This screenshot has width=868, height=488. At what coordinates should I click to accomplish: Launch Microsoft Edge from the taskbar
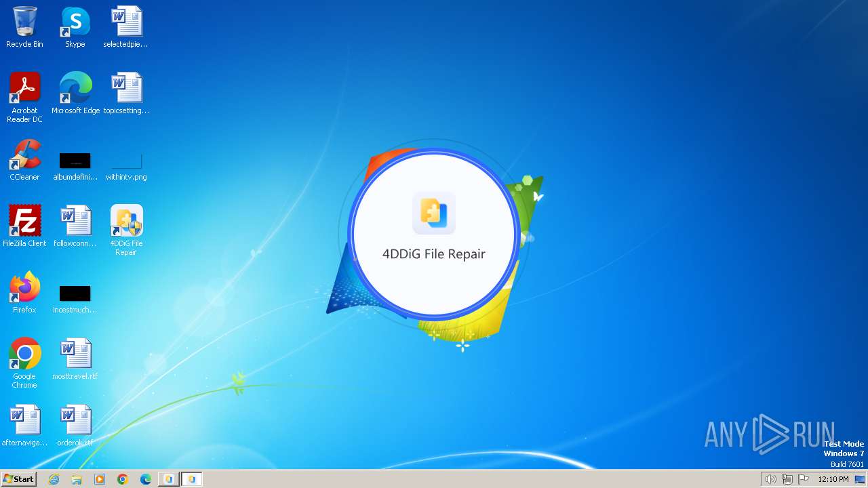pyautogui.click(x=146, y=479)
